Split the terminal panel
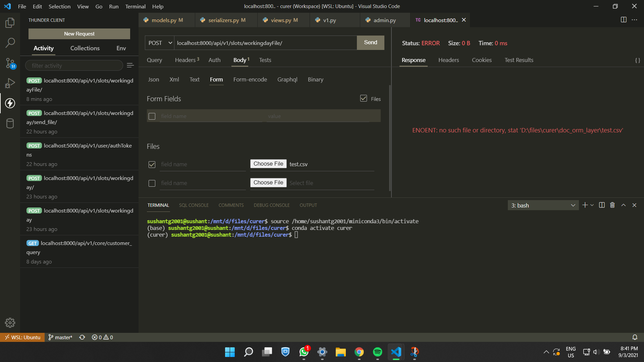This screenshot has height=362, width=644. [x=602, y=205]
